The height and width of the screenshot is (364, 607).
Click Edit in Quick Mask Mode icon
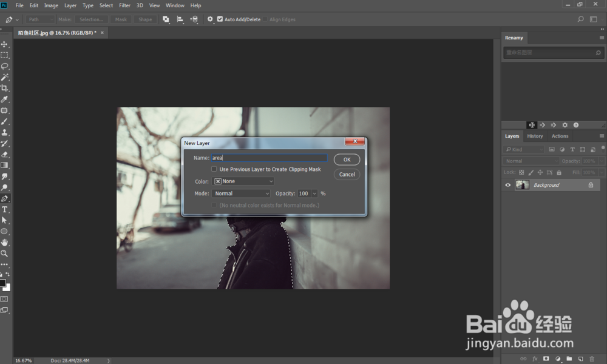pyautogui.click(x=4, y=299)
